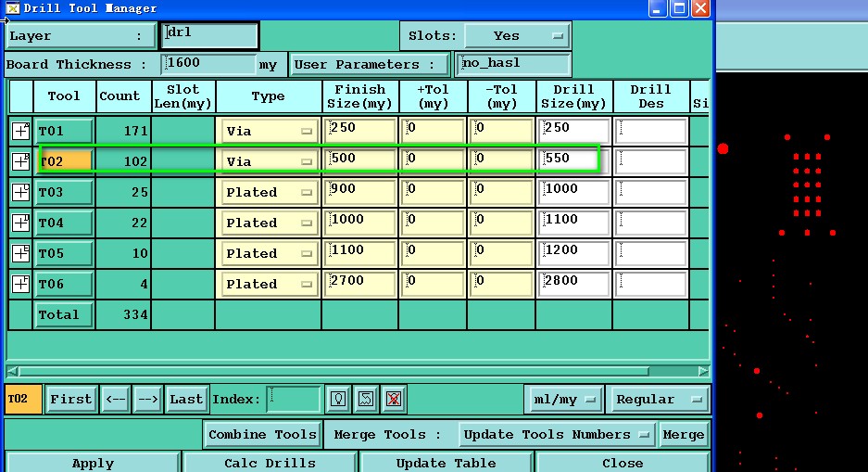Click T01 Finish Size field 250
The width and height of the screenshot is (868, 472).
pos(359,132)
